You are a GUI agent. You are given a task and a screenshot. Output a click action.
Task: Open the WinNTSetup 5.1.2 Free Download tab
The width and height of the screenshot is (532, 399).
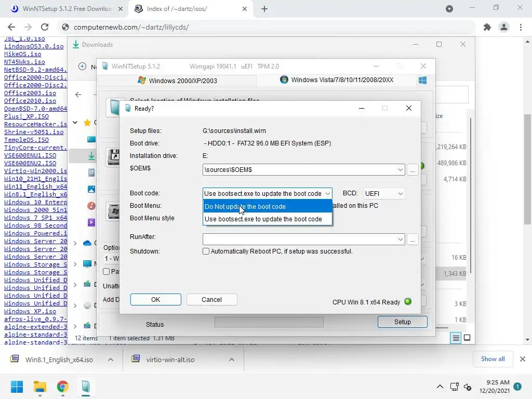pyautogui.click(x=66, y=9)
